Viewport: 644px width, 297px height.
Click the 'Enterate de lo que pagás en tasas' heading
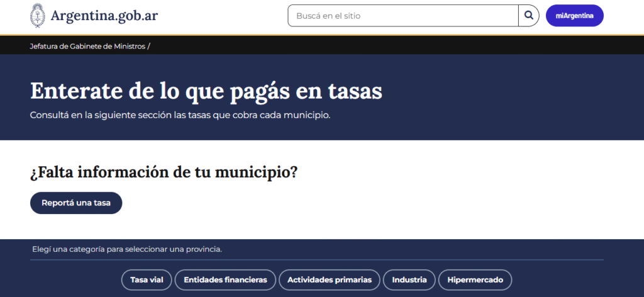[x=206, y=91]
